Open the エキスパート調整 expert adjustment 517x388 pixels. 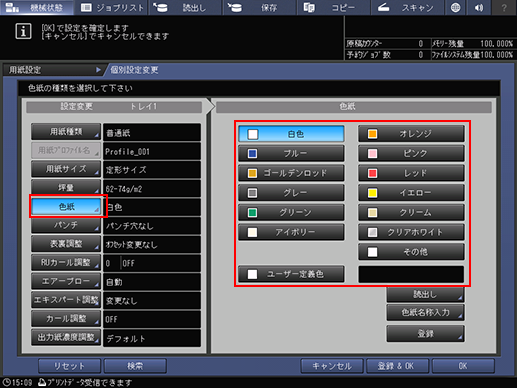point(66,300)
